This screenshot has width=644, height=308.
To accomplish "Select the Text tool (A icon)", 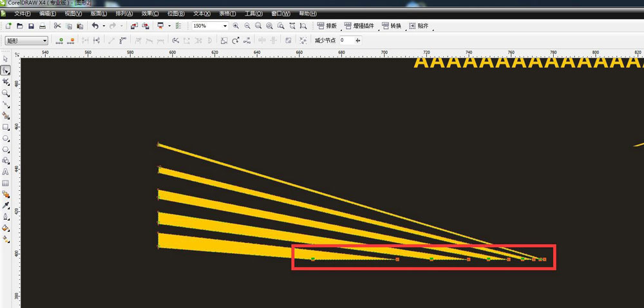I will pos(6,172).
